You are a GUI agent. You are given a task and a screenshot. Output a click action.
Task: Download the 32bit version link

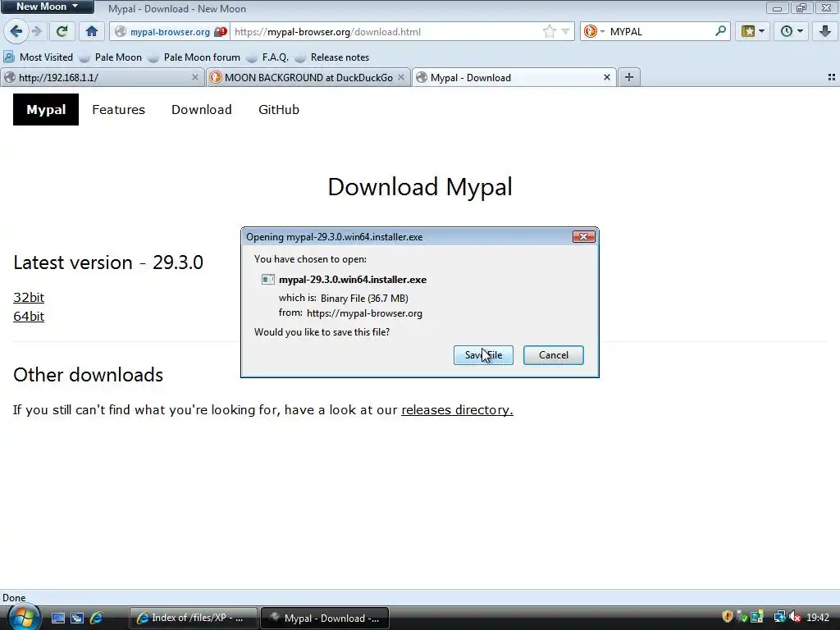29,297
